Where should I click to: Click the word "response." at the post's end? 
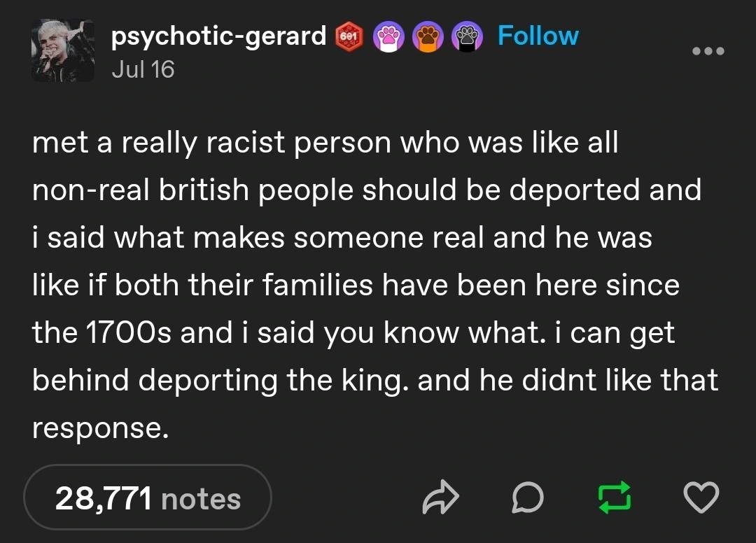pyautogui.click(x=100, y=428)
